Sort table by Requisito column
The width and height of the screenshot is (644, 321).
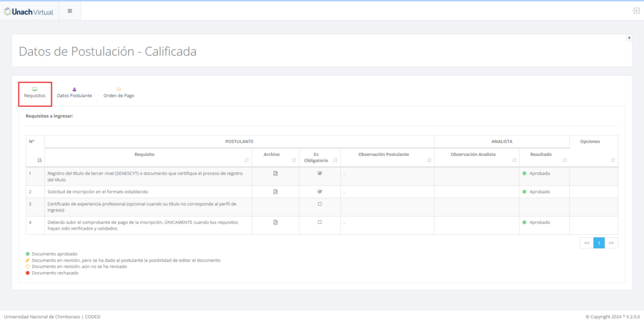point(246,160)
